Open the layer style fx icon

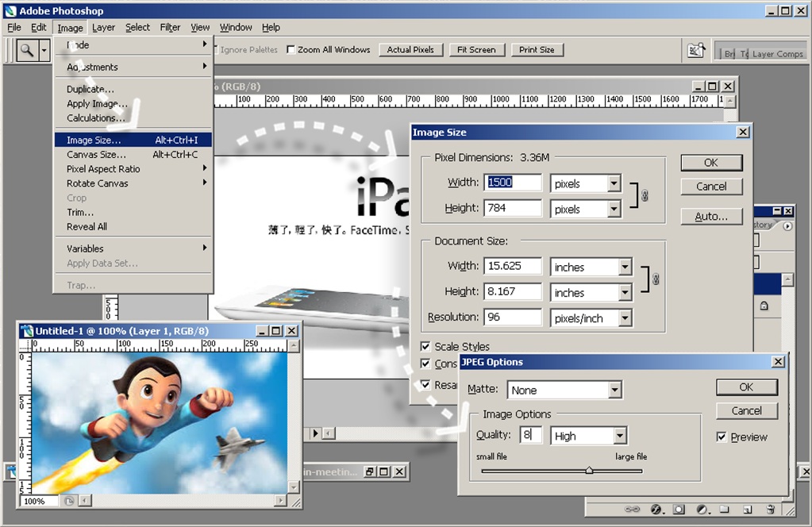pyautogui.click(x=656, y=510)
